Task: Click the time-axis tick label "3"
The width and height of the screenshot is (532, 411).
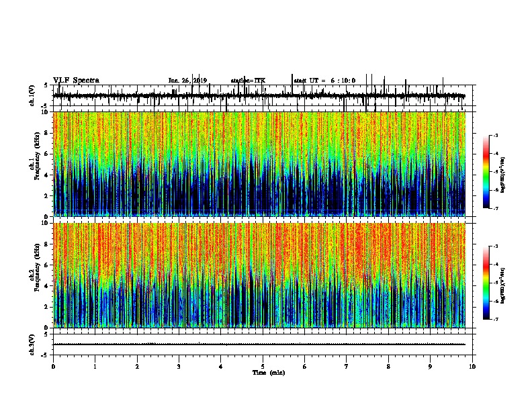Action: point(179,367)
